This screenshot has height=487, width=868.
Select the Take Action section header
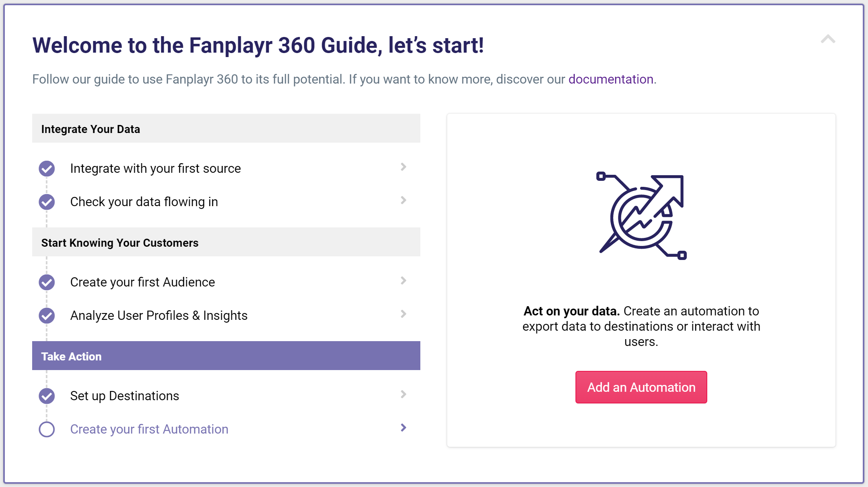(x=226, y=356)
